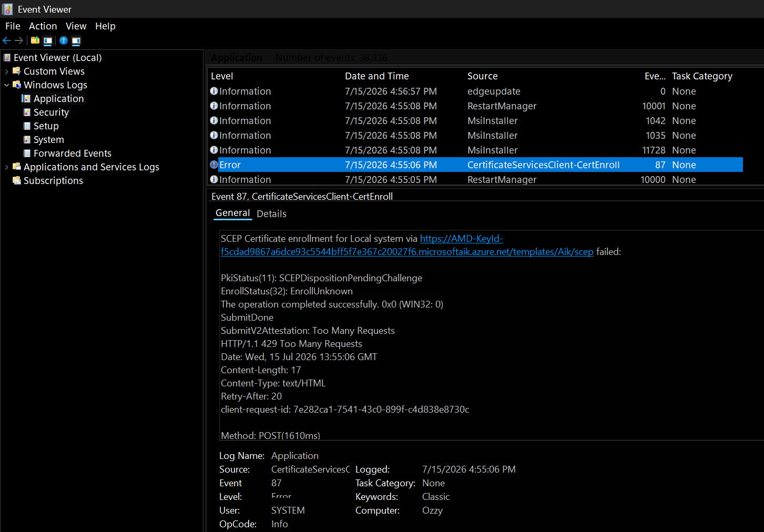
Task: Click 'HTTP/1.1 429 Too Many Requests' line
Action: coord(291,343)
